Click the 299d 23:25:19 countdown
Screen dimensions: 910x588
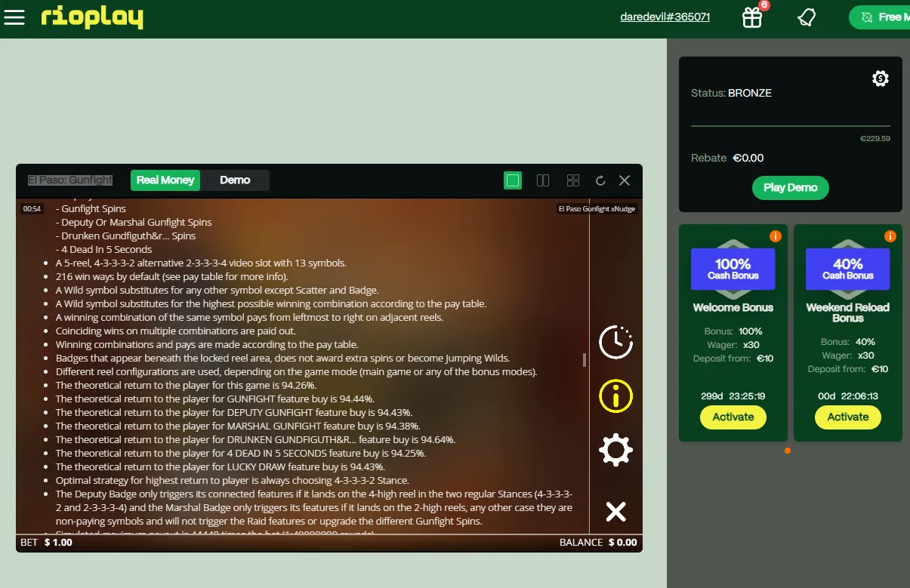tap(733, 396)
